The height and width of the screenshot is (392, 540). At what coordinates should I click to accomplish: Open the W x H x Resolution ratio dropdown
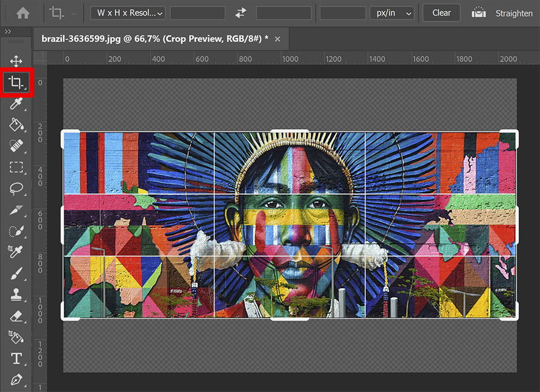pos(128,13)
